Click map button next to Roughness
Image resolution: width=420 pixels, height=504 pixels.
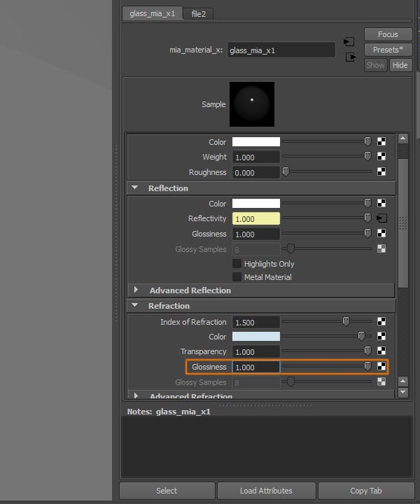click(x=381, y=171)
